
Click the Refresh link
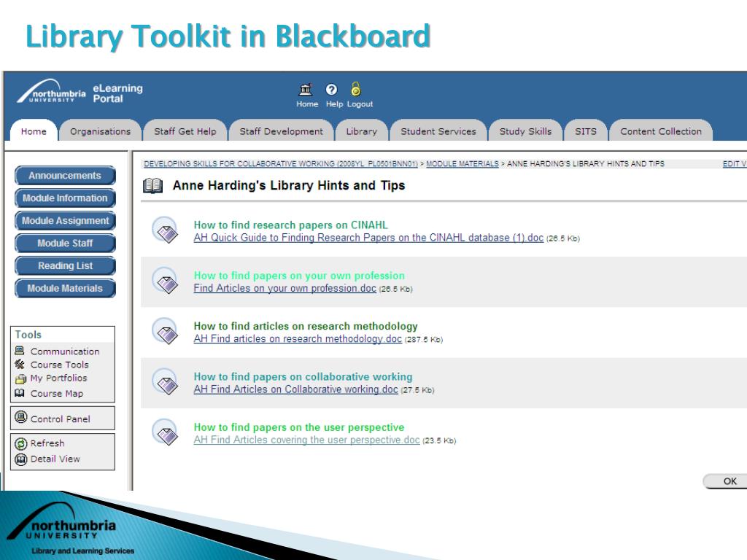[47, 443]
